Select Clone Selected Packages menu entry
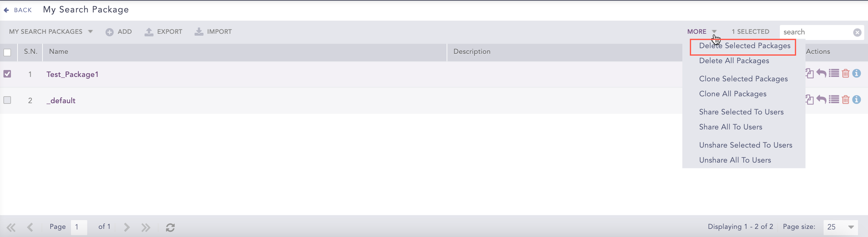This screenshot has height=237, width=868. pyautogui.click(x=743, y=79)
